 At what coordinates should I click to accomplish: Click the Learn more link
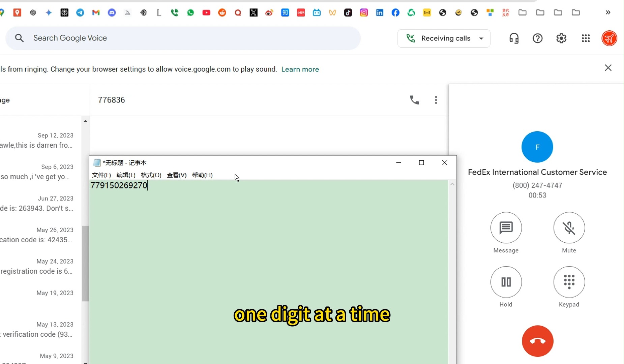tap(300, 69)
